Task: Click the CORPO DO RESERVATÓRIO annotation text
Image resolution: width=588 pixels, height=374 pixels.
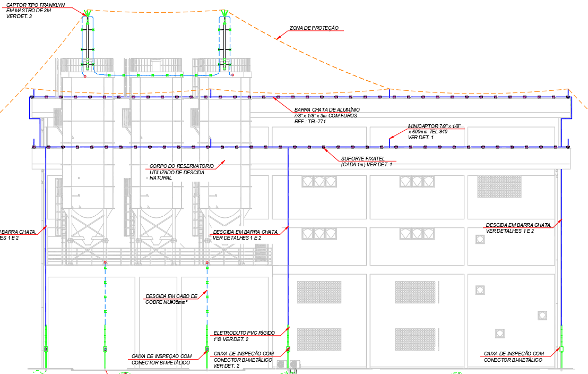Action: (x=181, y=172)
